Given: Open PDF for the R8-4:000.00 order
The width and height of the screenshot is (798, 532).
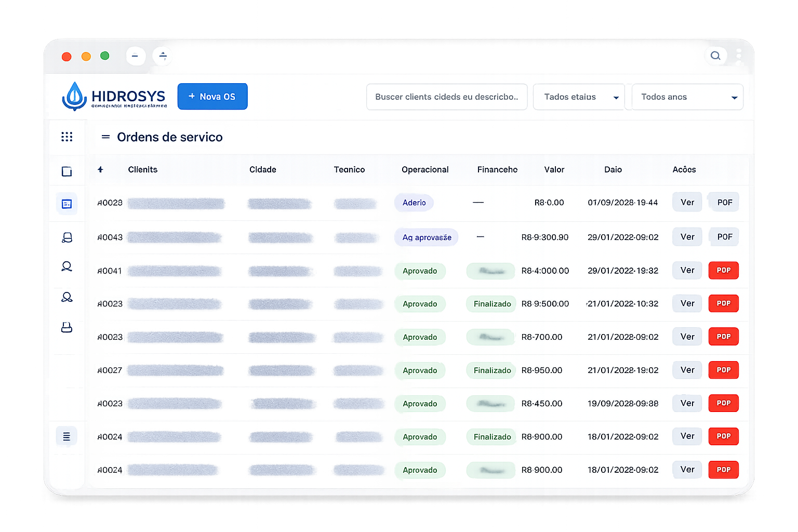Looking at the screenshot, I should 723,270.
